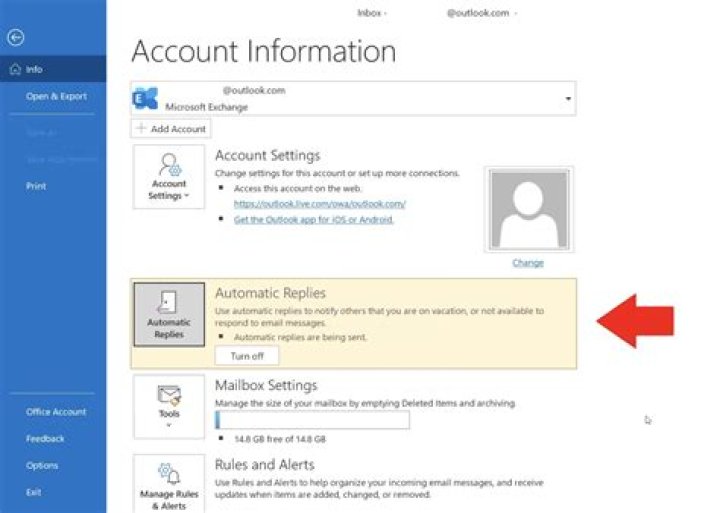Click the home icon beside Info
Screen dimensions: 720x513
click(x=14, y=69)
